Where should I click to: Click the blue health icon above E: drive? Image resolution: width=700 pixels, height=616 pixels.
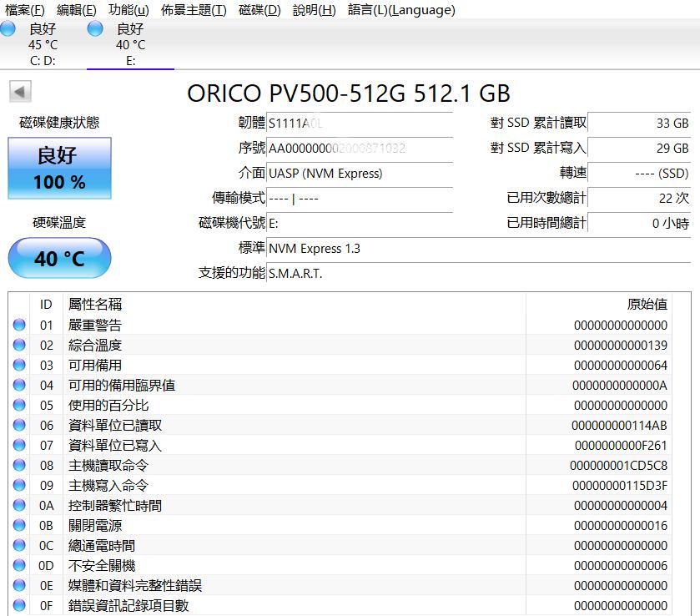[x=94, y=28]
